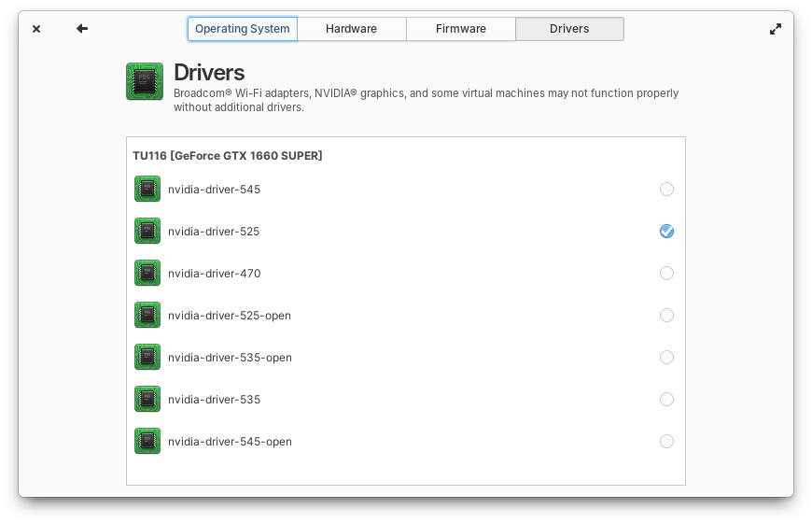This screenshot has width=812, height=523.
Task: Enable the nvidia-driver-545-open radio button
Action: tap(666, 441)
